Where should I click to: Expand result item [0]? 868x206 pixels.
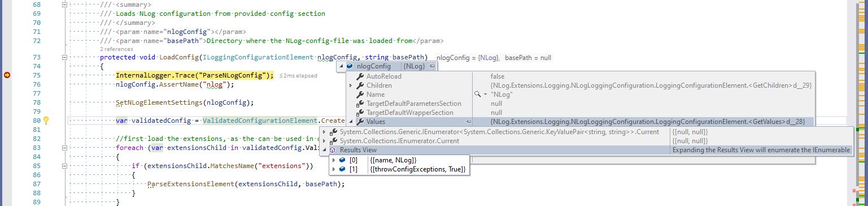click(334, 160)
